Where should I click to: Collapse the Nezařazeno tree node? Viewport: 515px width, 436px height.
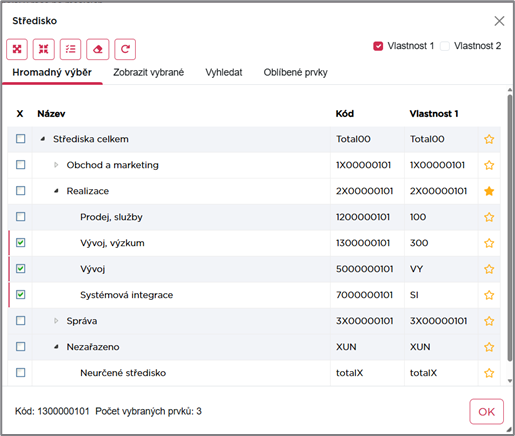click(56, 347)
